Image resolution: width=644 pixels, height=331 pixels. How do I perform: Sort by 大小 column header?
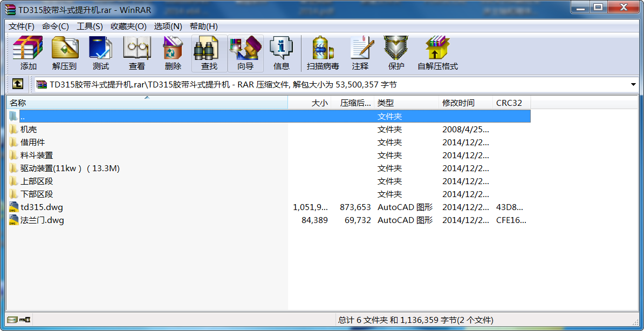310,103
